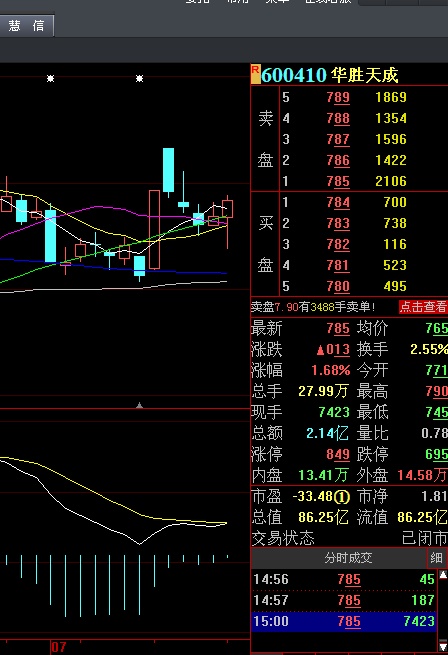This screenshot has width=448, height=655.
Task: Click the 涨跌 change value 013
Action: coord(333,349)
